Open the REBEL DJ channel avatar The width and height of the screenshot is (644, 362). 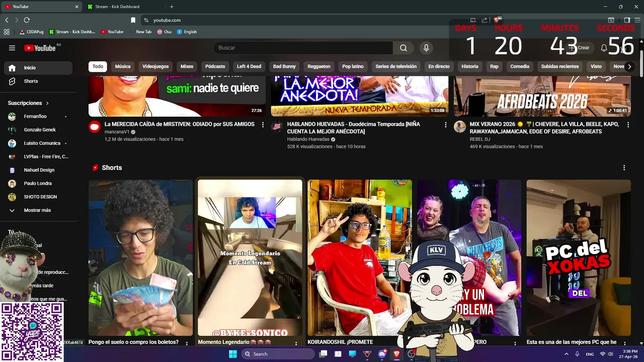click(460, 127)
